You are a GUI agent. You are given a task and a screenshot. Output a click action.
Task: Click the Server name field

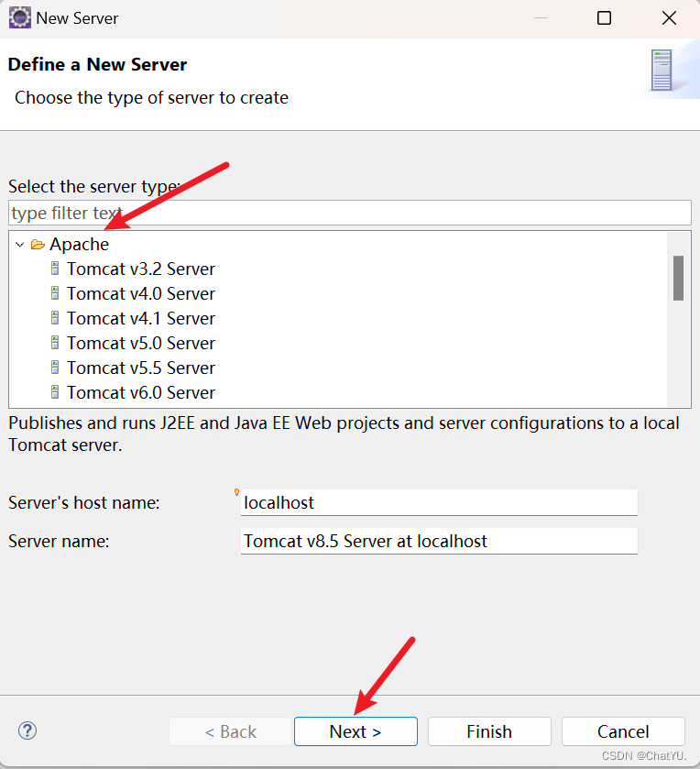tap(439, 541)
